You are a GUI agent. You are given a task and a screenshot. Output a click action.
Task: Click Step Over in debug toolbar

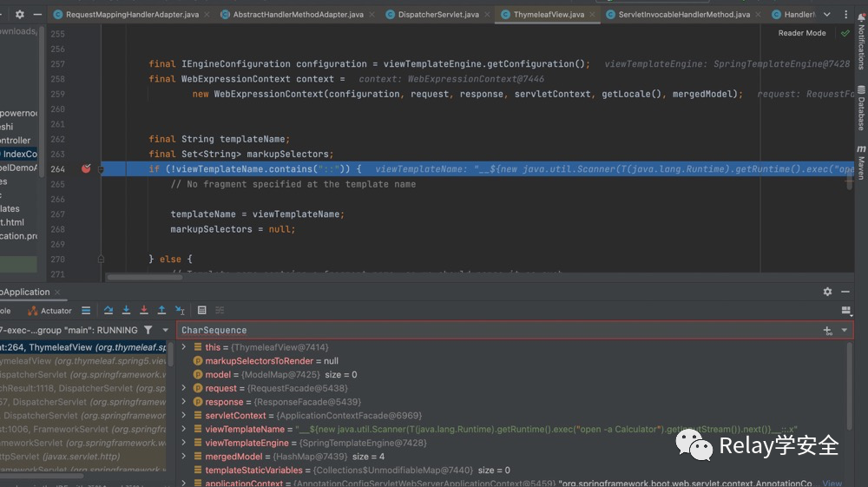(x=108, y=311)
